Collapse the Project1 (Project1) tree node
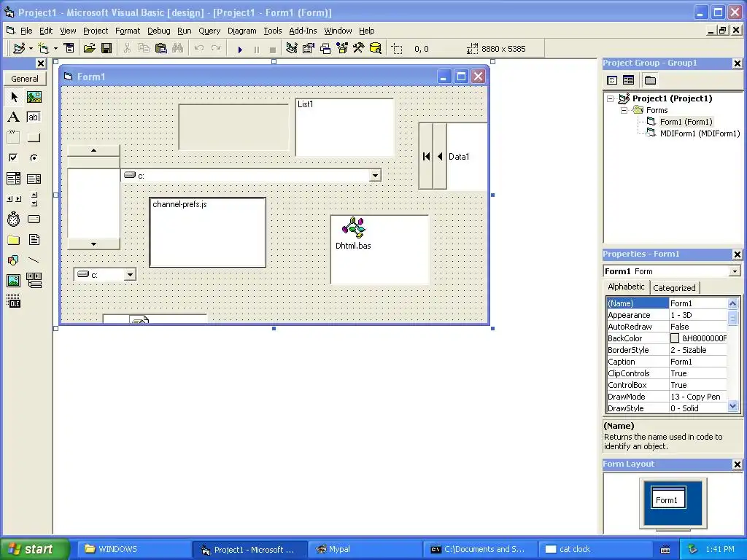Image resolution: width=747 pixels, height=560 pixels. (x=611, y=98)
